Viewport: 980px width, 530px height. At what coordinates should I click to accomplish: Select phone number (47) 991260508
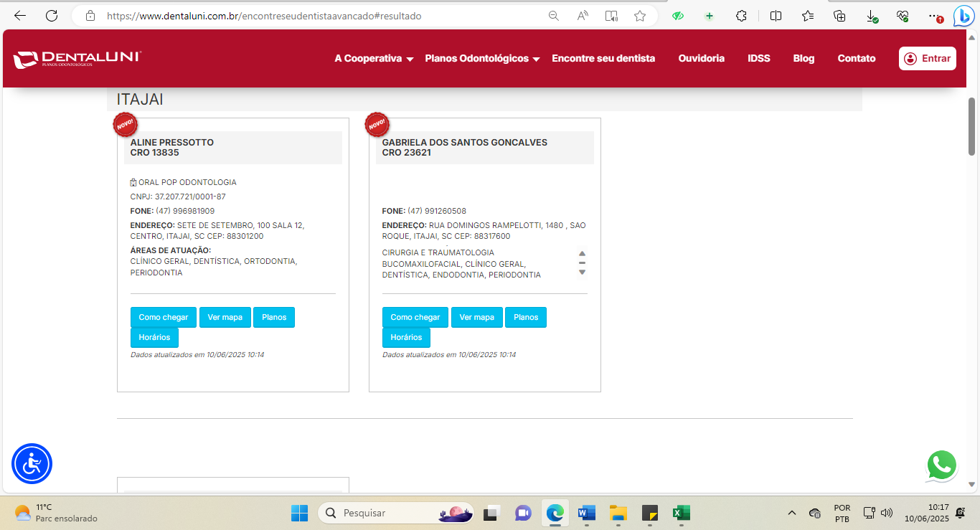[x=437, y=211]
